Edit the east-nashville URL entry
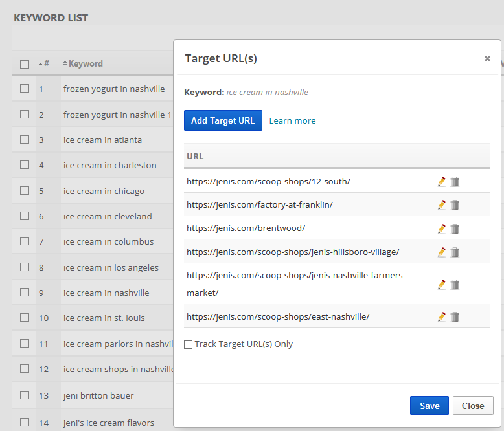Viewport: 504px width, 431px height. (442, 316)
